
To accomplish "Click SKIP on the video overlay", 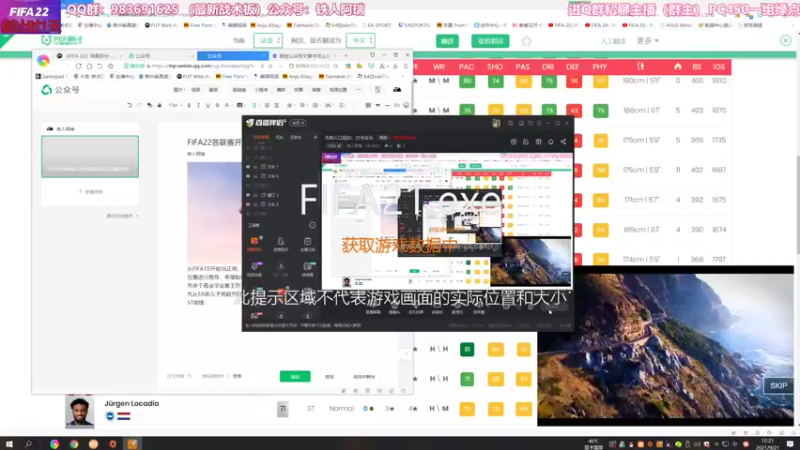I will (x=779, y=386).
